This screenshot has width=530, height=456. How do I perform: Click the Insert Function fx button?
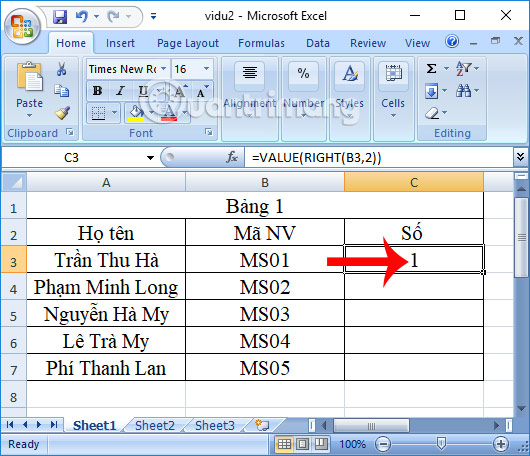tap(232, 157)
